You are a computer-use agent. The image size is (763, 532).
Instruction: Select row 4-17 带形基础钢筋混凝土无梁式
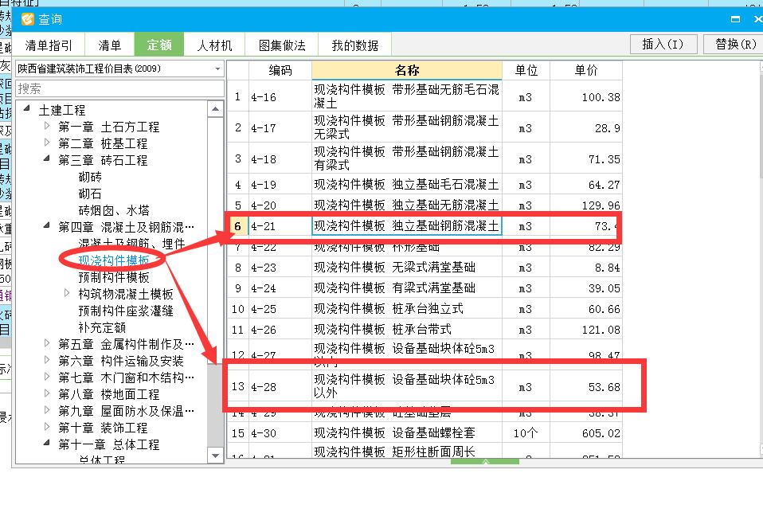(x=425, y=127)
